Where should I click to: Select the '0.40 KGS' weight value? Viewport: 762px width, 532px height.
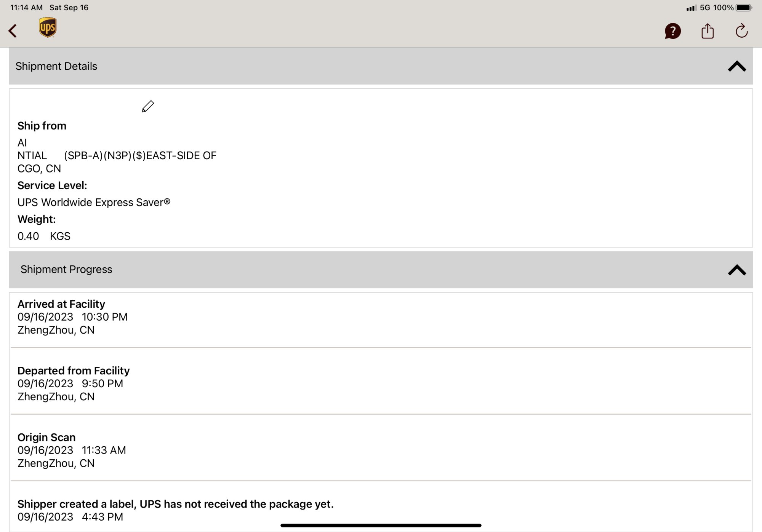(44, 236)
